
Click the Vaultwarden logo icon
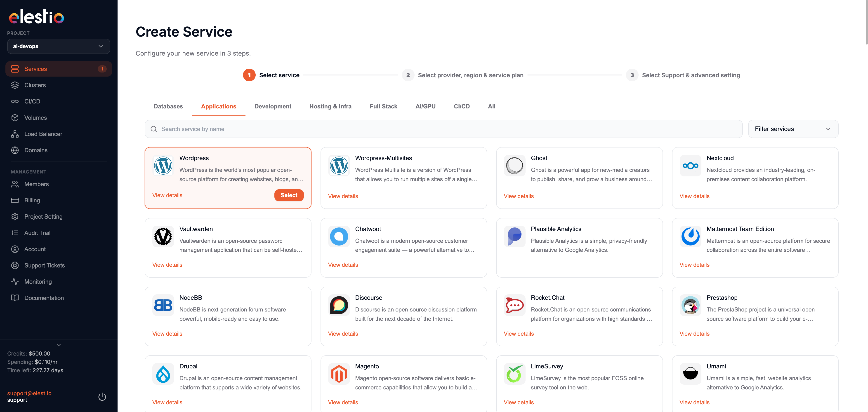click(x=163, y=237)
